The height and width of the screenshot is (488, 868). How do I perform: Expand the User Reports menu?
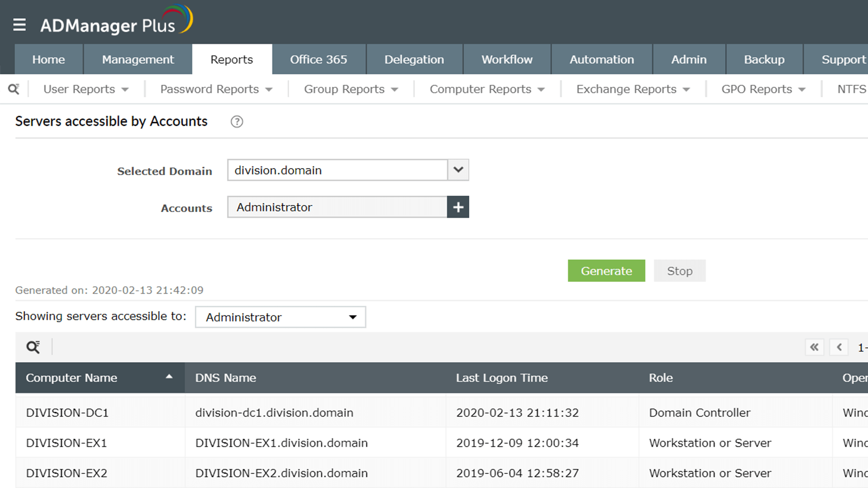click(86, 89)
